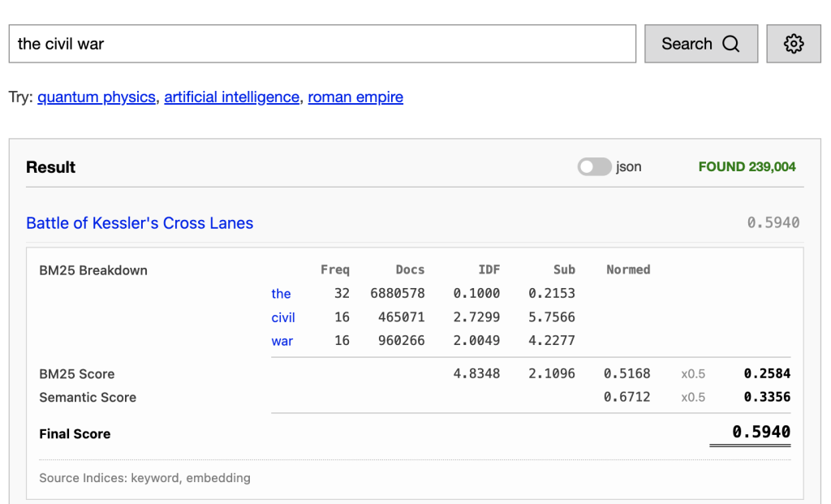Click the search query input field
This screenshot has width=831, height=504.
tap(321, 44)
